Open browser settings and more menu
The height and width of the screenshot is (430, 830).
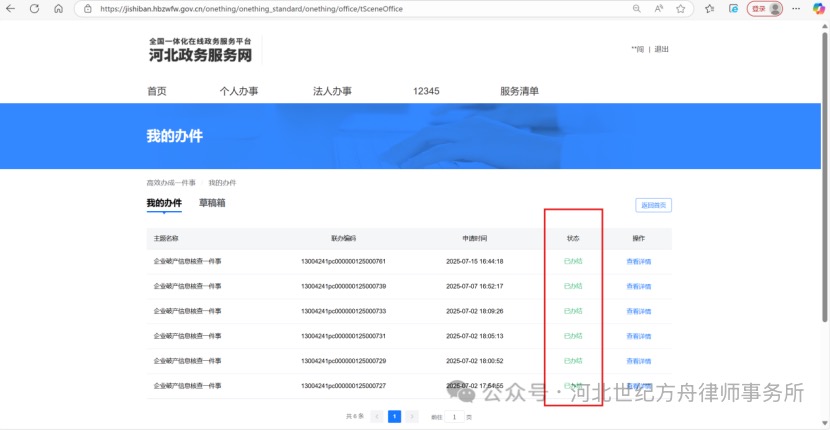(796, 9)
